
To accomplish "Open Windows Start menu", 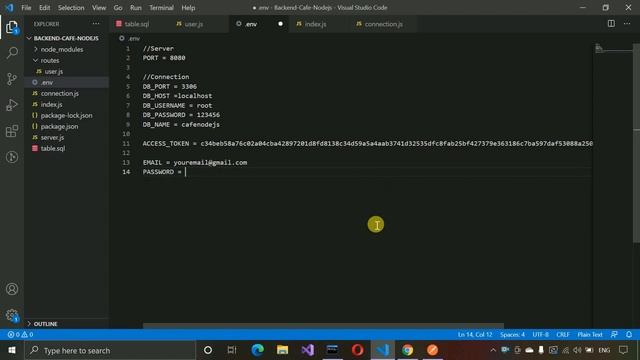I will (12, 350).
